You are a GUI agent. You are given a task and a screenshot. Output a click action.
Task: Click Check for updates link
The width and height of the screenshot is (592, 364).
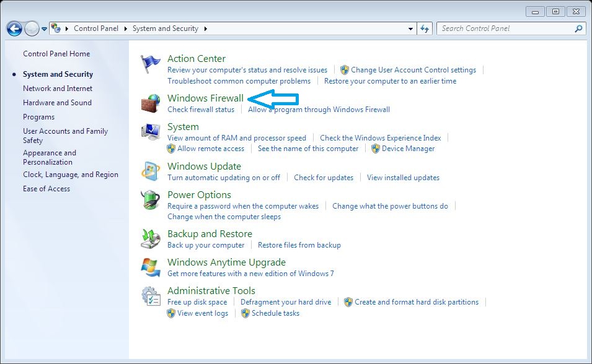[x=324, y=177]
